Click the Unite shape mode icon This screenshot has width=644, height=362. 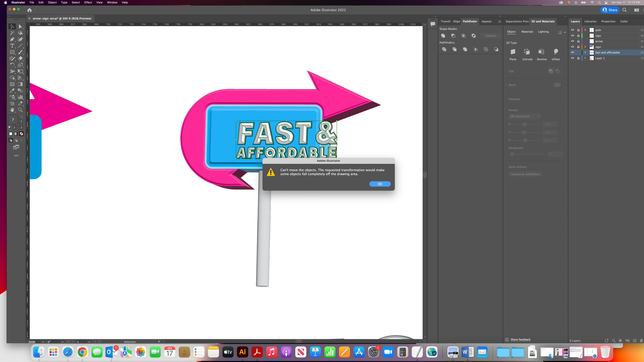coord(443,36)
